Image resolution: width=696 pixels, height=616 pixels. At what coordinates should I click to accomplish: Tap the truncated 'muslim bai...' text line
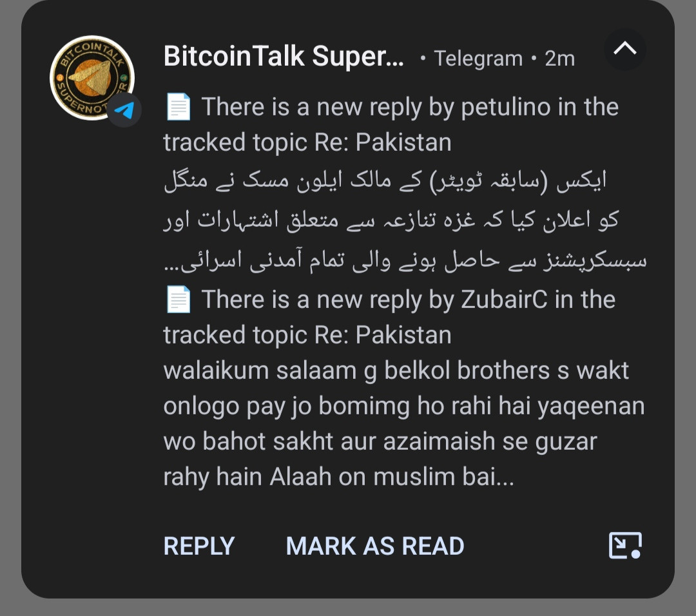point(339,477)
